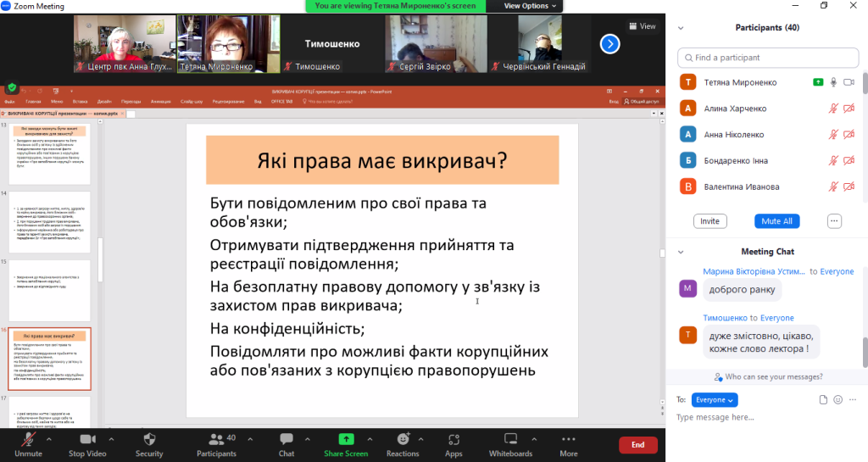Stop Video camera toggle
The image size is (868, 462).
(87, 439)
